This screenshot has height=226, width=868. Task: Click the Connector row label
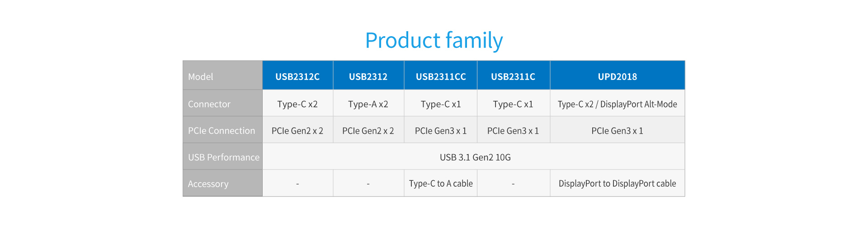coord(222,103)
